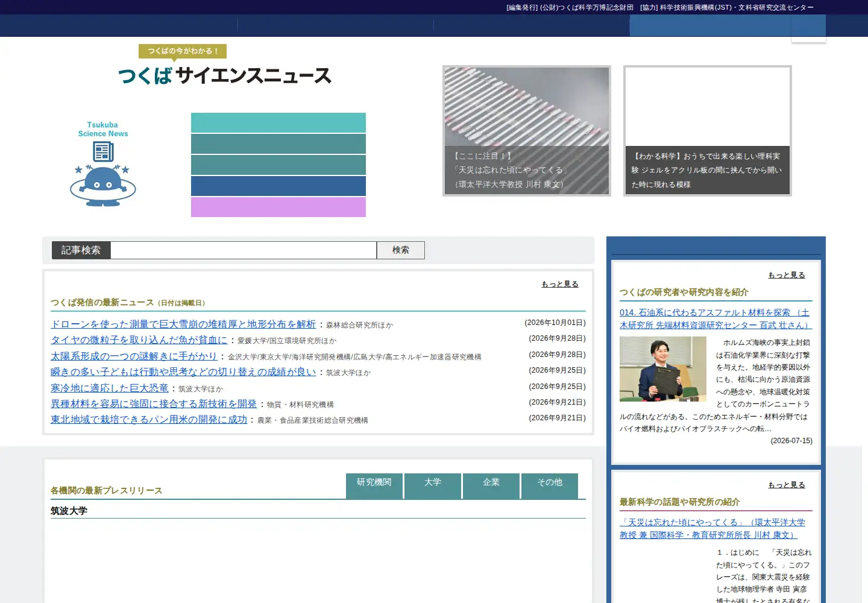Open link 天災は忘れた頃にやってくる in sidebar
Viewport: 868px width, 603px height.
click(x=712, y=529)
